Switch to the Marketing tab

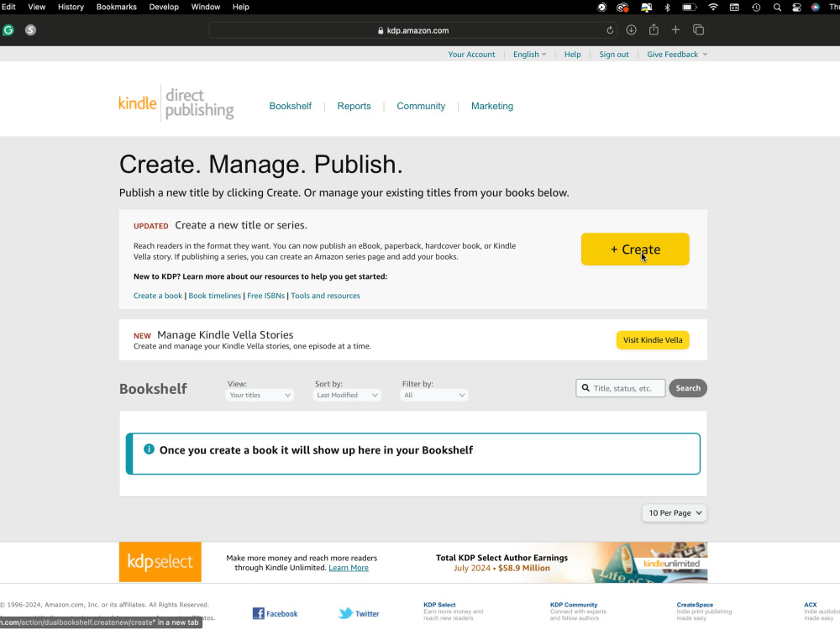coord(491,106)
